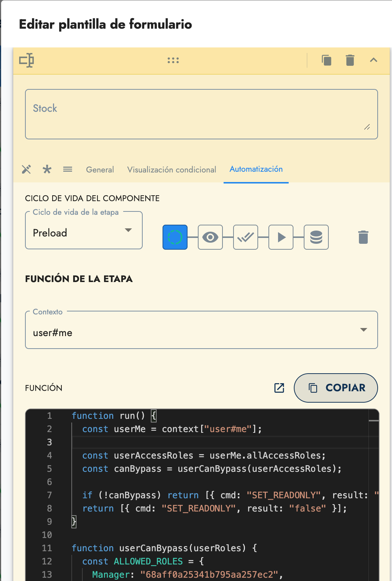Click the crossed tools icon
Viewport: 392px width, 581px height.
pyautogui.click(x=26, y=170)
